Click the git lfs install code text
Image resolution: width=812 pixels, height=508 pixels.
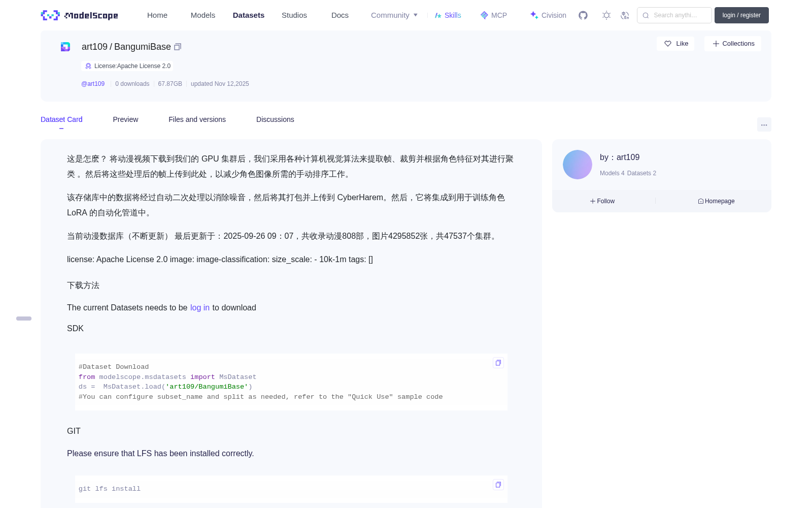(x=110, y=489)
